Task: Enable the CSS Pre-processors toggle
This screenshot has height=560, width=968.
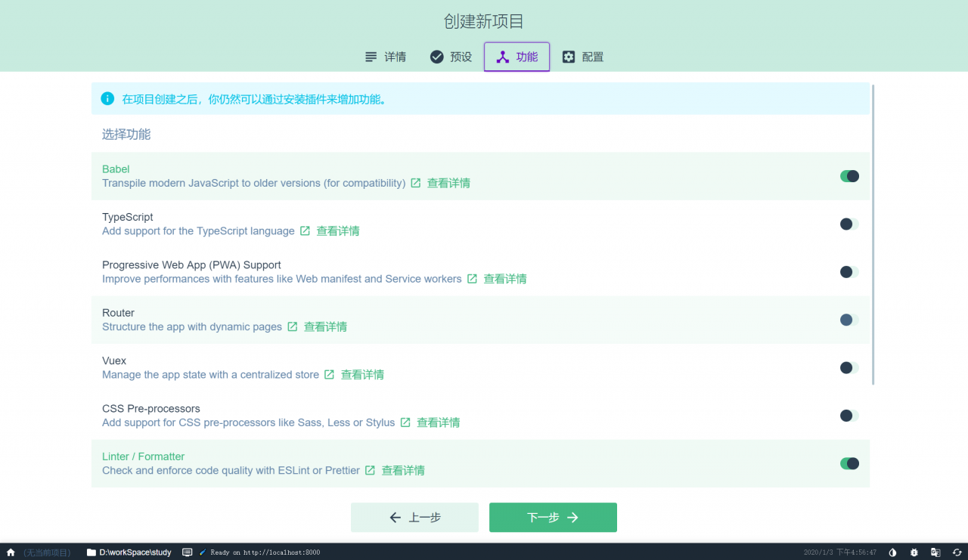Action: 849,416
